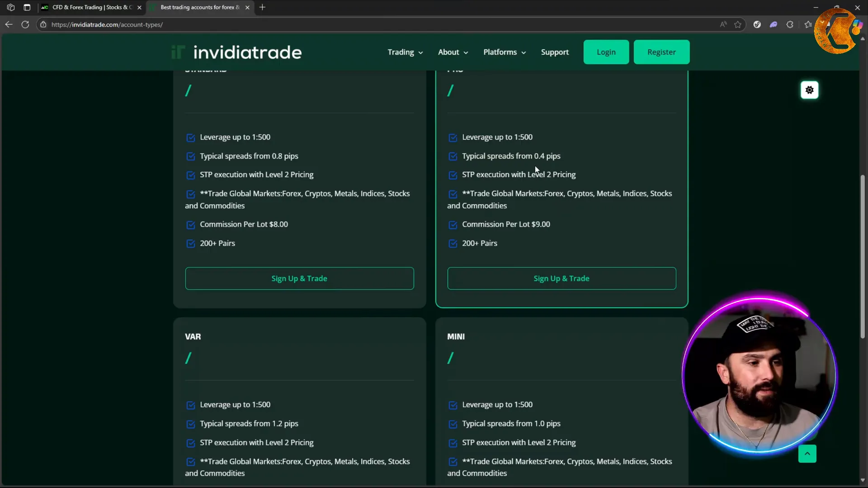Toggle checkbox for Pro Leverage up to 1:500
The height and width of the screenshot is (488, 868).
pyautogui.click(x=453, y=137)
